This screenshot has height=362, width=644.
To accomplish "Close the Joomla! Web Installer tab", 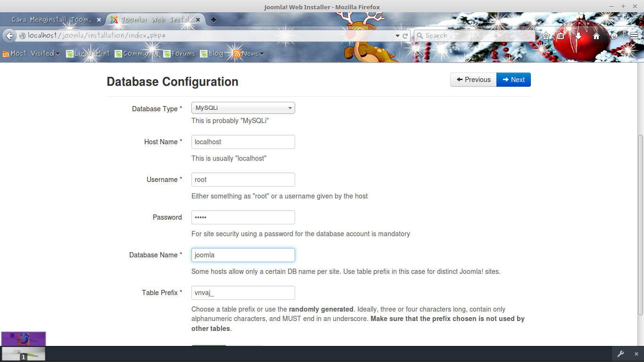I will coord(198,20).
